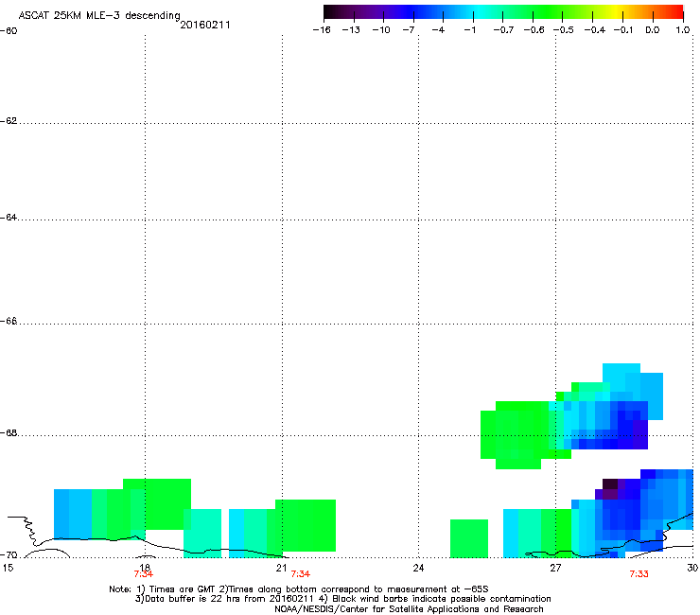700x615 pixels.
Task: Click the '24' longitude axis label
Action: click(x=418, y=568)
